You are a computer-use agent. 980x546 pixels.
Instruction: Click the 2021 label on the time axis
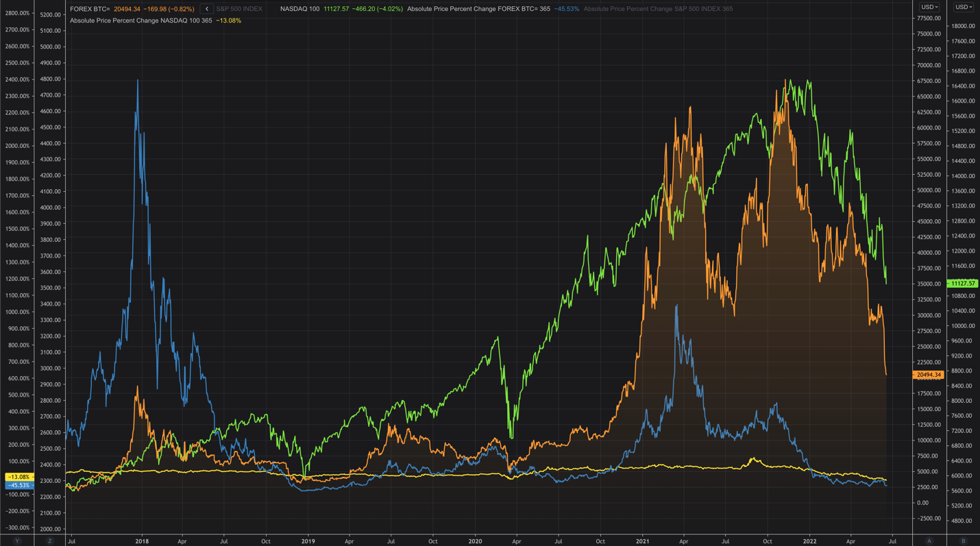643,541
